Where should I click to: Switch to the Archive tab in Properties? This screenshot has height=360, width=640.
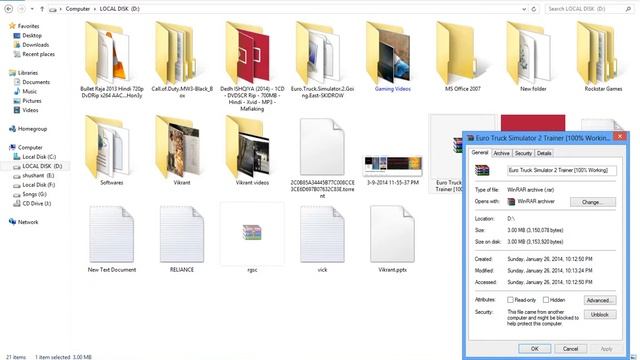501,153
